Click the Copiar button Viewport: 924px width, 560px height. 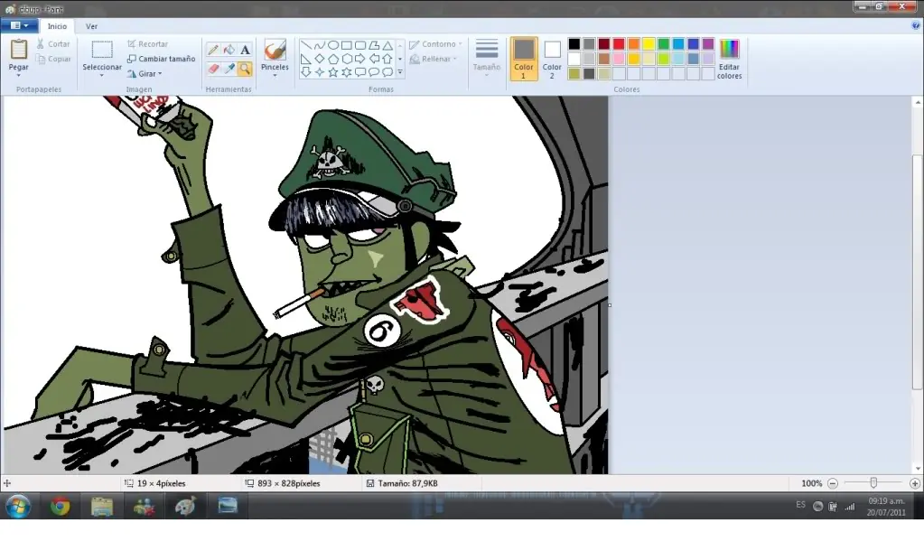point(52,59)
